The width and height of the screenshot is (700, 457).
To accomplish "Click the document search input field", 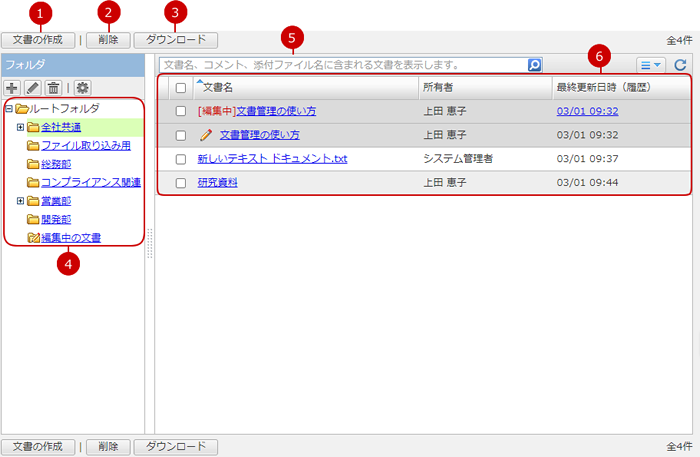I will pyautogui.click(x=343, y=65).
